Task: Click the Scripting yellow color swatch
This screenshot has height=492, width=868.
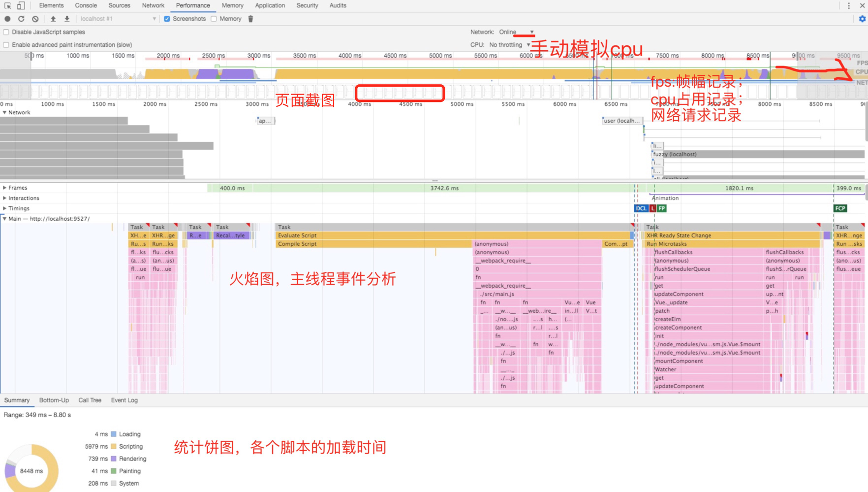Action: 114,446
